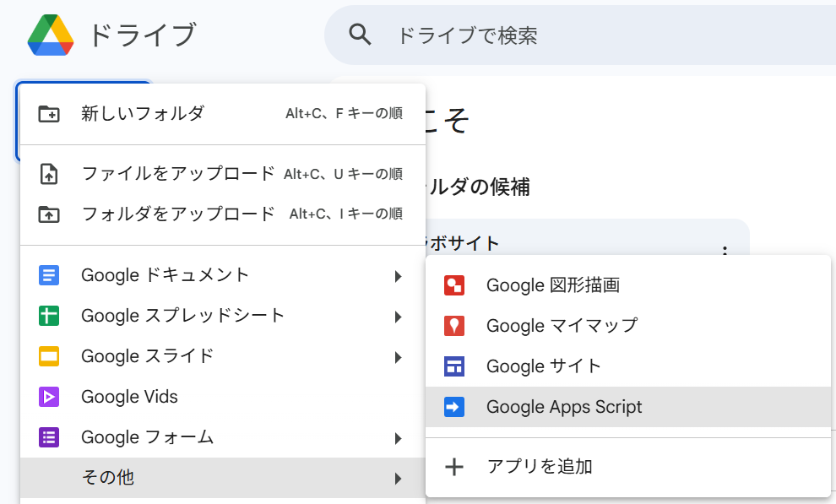Click the search magnifier icon

[x=361, y=35]
